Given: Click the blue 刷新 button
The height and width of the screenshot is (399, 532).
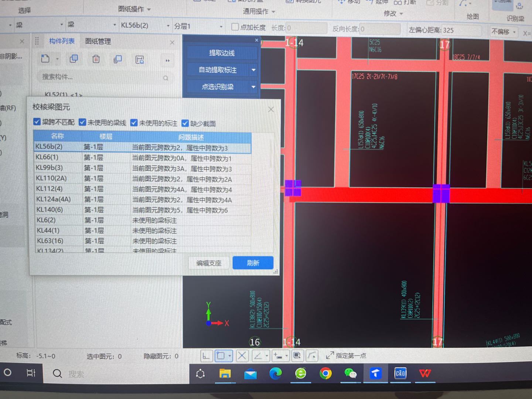Looking at the screenshot, I should tap(253, 263).
